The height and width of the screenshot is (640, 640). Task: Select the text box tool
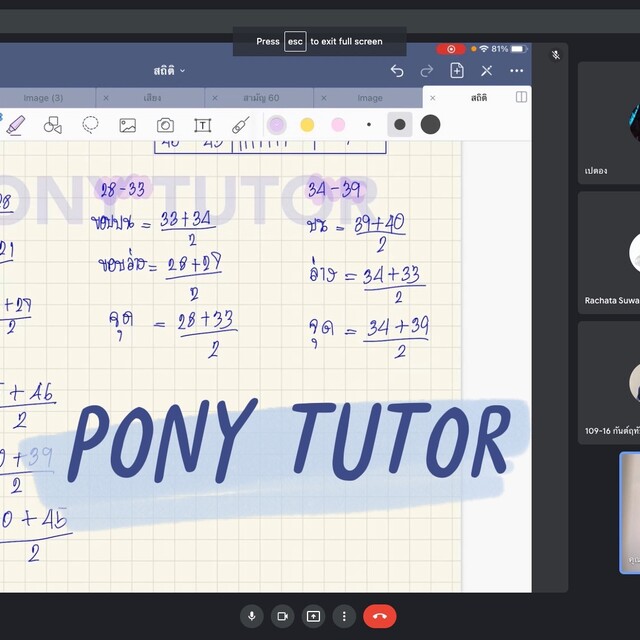202,125
